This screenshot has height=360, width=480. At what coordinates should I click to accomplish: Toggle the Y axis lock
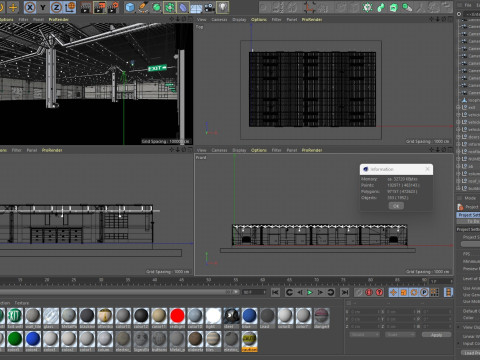(x=43, y=7)
